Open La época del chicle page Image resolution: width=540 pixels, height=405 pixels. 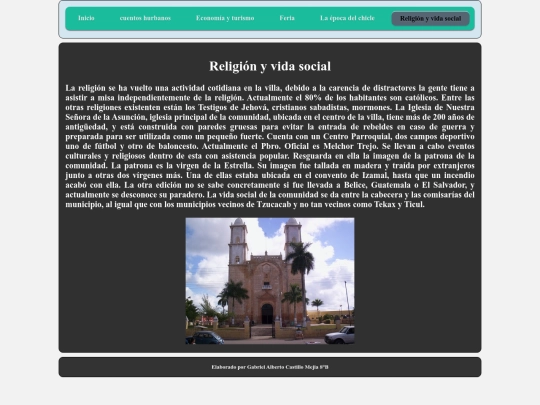click(347, 18)
